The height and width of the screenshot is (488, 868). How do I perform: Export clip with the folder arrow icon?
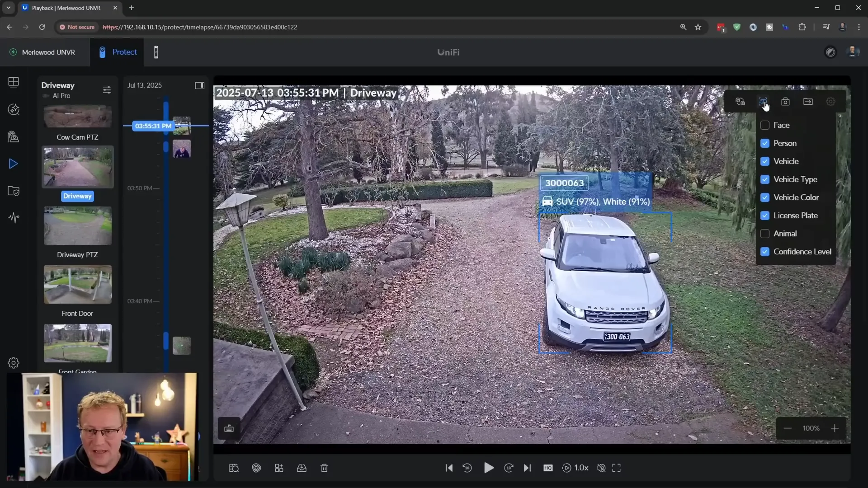click(x=808, y=102)
